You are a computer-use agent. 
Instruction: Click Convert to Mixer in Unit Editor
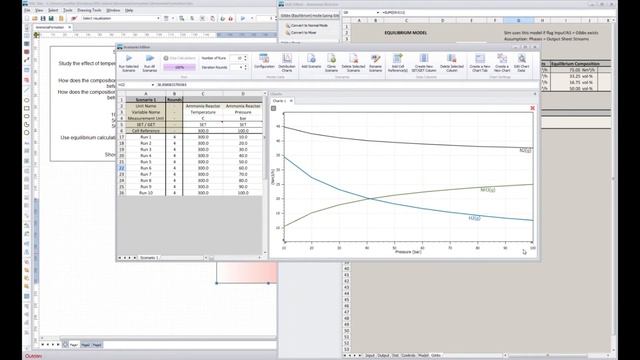pyautogui.click(x=303, y=32)
